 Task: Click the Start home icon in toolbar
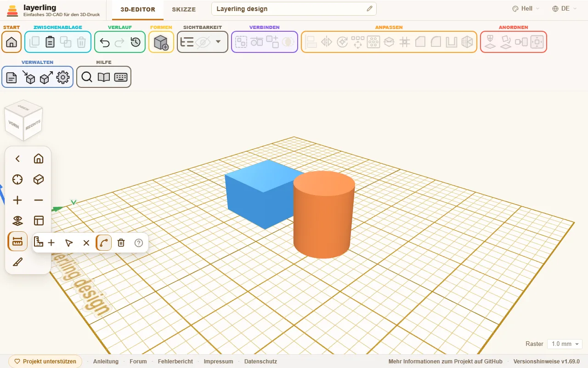pos(11,42)
